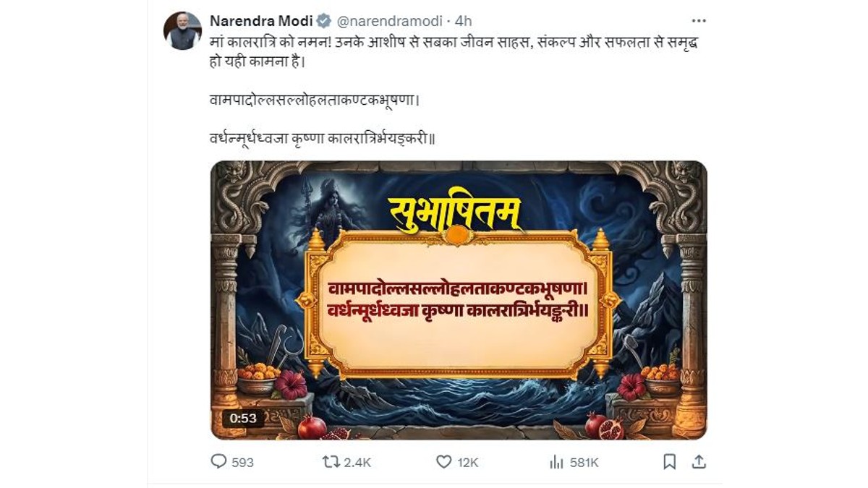Open the post via the 4h timestamp
Viewport: 868px width, 488px height.
click(x=463, y=21)
